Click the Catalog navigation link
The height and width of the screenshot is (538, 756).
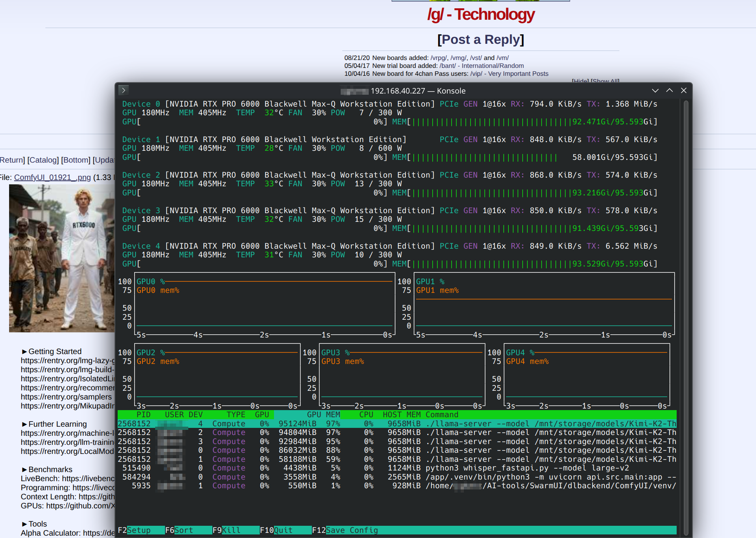point(43,160)
